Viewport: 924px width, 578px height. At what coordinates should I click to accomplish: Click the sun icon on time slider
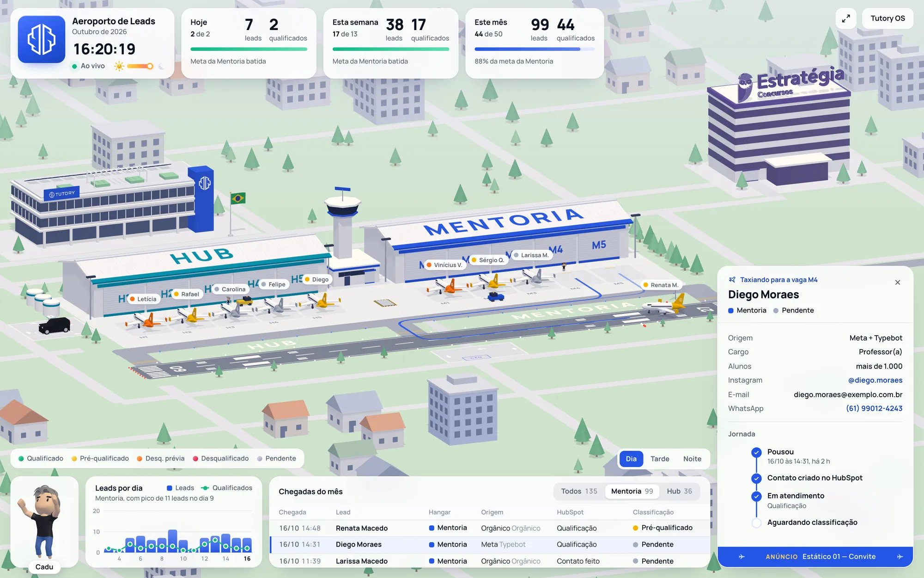tap(119, 66)
